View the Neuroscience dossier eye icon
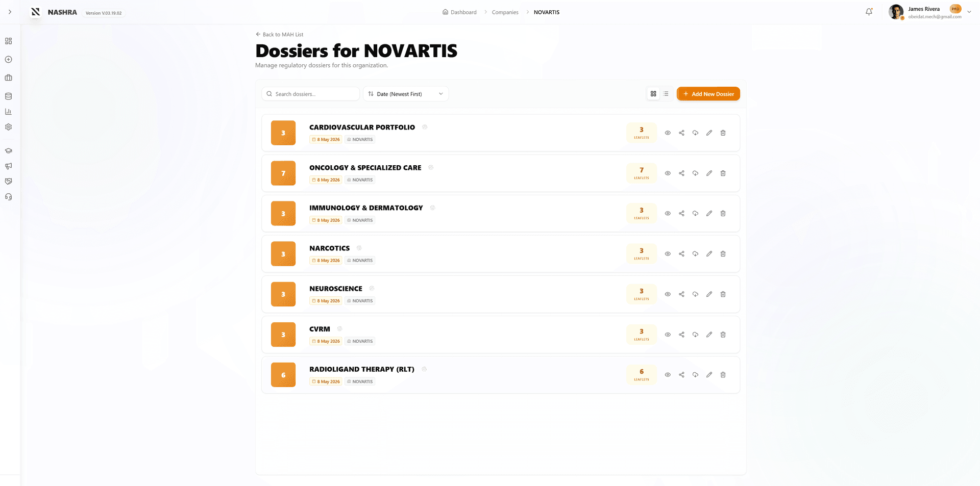 tap(668, 294)
